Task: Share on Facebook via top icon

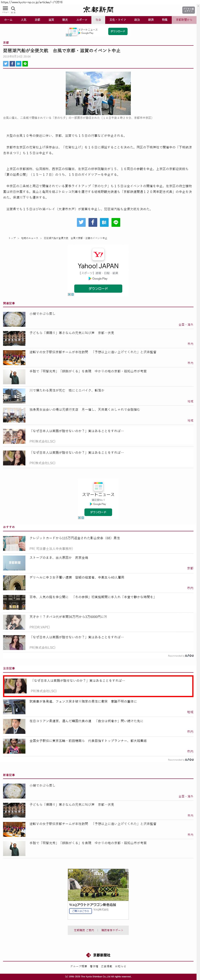Action: point(12,64)
